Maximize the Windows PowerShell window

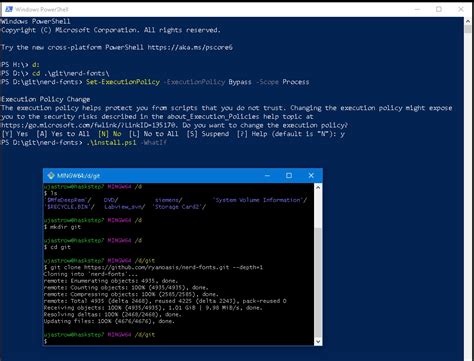click(x=439, y=9)
